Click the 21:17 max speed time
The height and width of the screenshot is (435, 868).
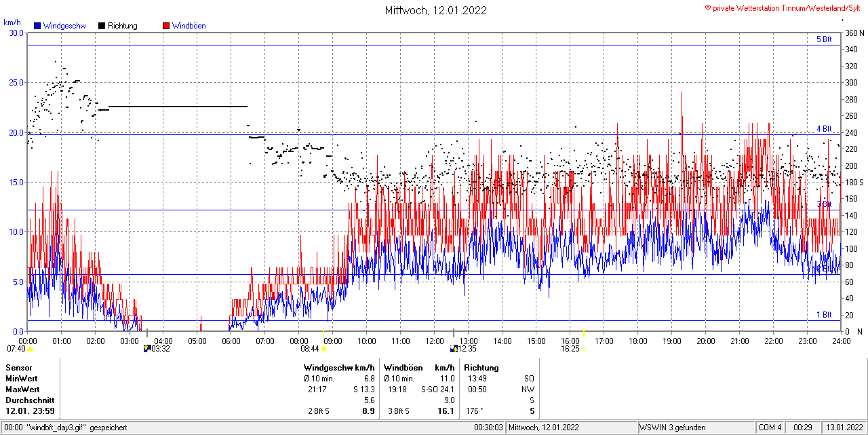[317, 390]
